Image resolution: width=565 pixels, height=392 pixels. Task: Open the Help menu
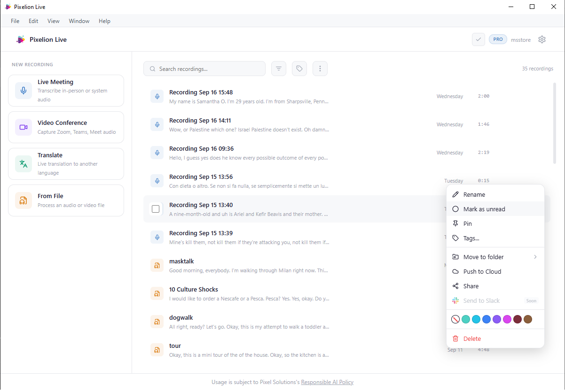pos(104,21)
